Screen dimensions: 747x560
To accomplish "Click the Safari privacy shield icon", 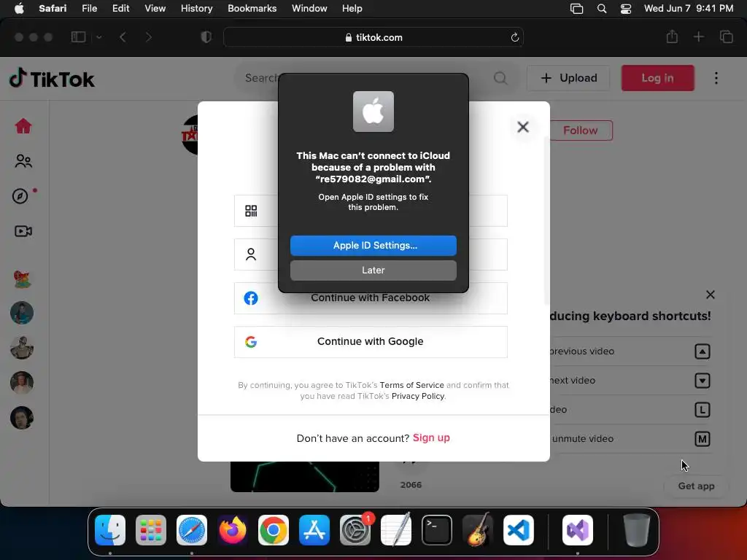I will [x=206, y=37].
